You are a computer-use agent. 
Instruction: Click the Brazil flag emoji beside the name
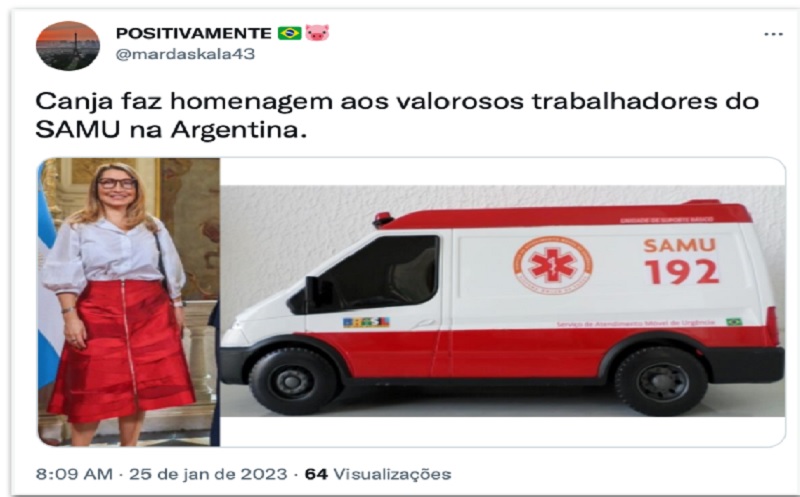point(290,33)
